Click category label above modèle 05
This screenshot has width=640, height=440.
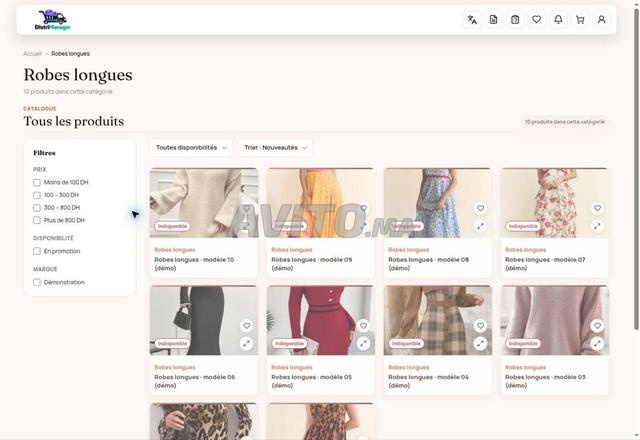click(x=292, y=367)
